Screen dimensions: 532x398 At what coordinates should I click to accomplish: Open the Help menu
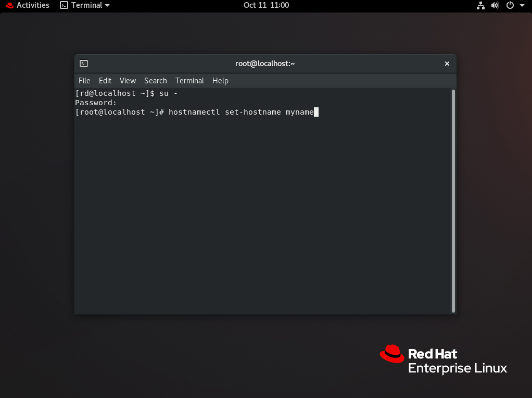[x=220, y=81]
